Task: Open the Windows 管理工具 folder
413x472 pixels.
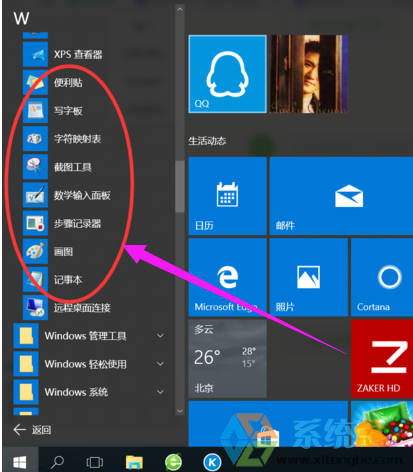Action: (90, 336)
